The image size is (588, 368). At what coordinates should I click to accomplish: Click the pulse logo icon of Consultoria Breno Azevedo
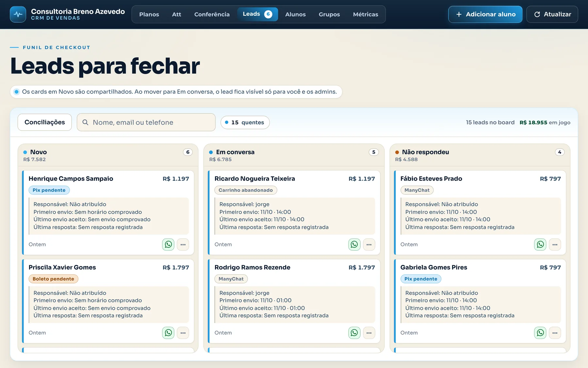click(18, 14)
